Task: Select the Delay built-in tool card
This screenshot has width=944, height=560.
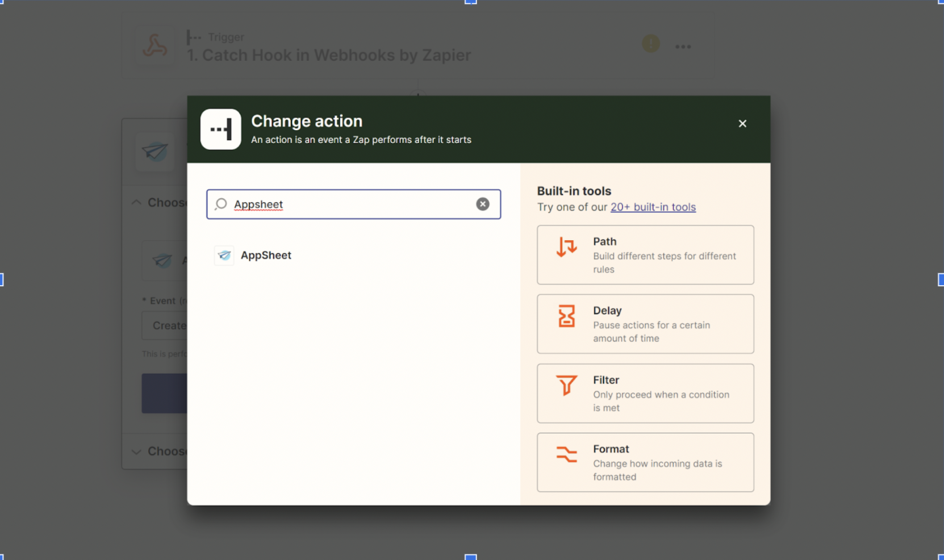Action: (x=645, y=324)
